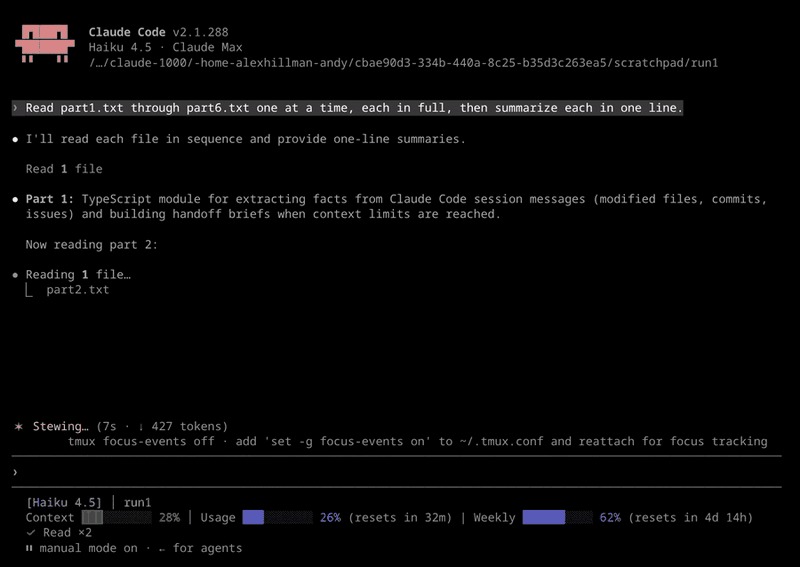Click the Claude Code v2.1.288 title
Image resolution: width=800 pixels, height=567 pixels.
[159, 32]
